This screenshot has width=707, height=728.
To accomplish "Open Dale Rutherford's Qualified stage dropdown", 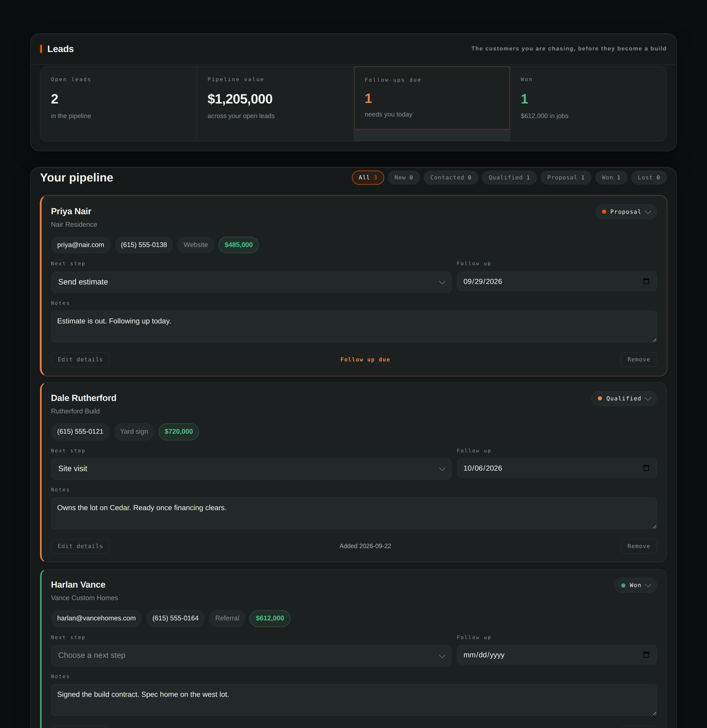I will point(624,399).
